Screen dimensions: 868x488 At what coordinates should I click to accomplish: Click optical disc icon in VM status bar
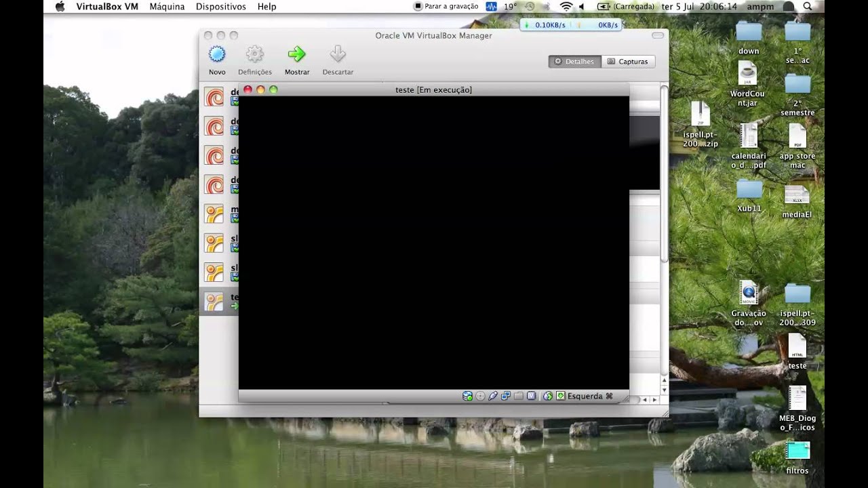tap(480, 396)
